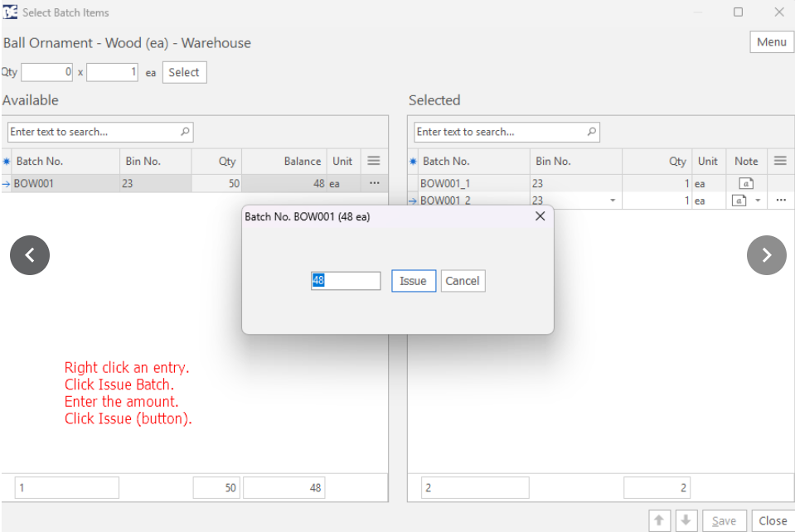Sort Available by Batch No. header
795x532 pixels.
click(x=65, y=161)
